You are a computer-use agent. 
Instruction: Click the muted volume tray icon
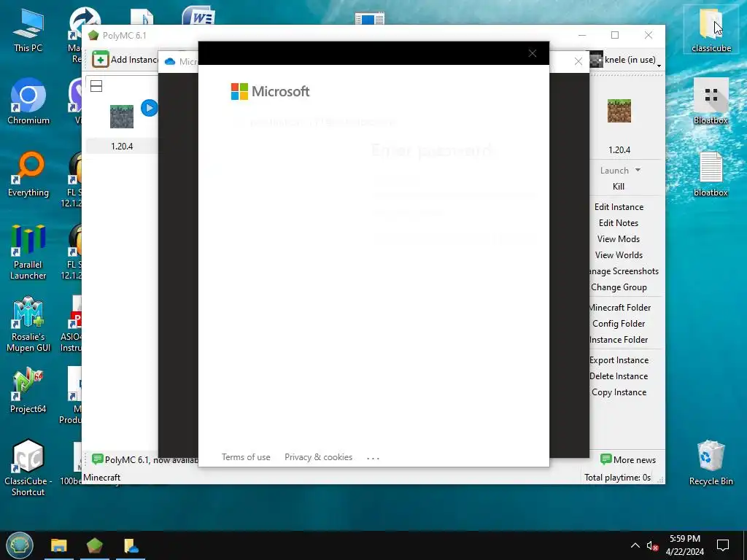click(652, 545)
